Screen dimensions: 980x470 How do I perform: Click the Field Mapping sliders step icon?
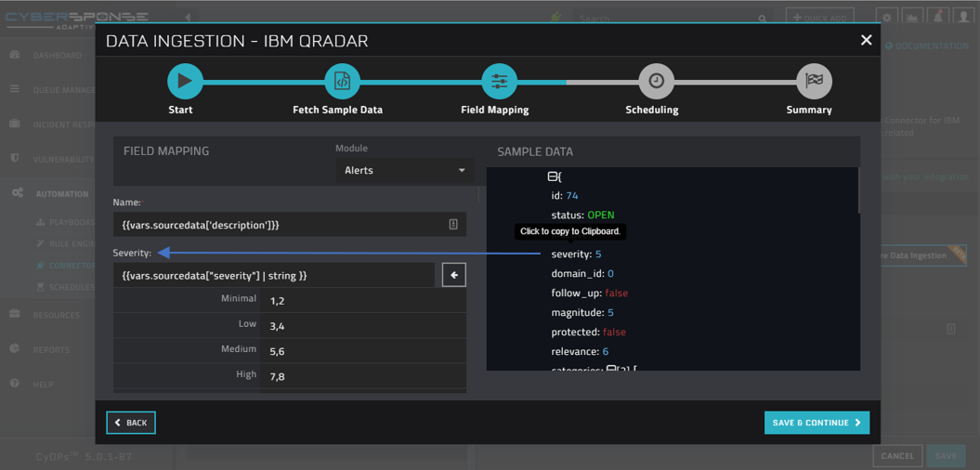[499, 82]
